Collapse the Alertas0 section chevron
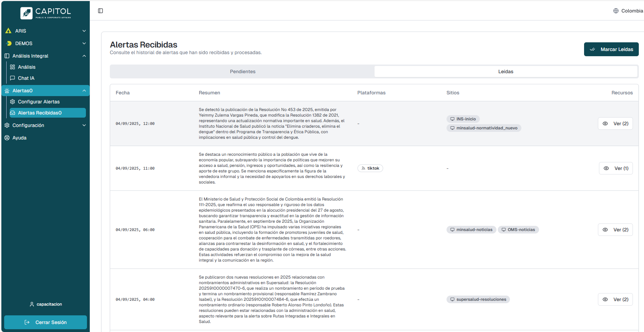This screenshot has height=332, width=644. tap(84, 91)
